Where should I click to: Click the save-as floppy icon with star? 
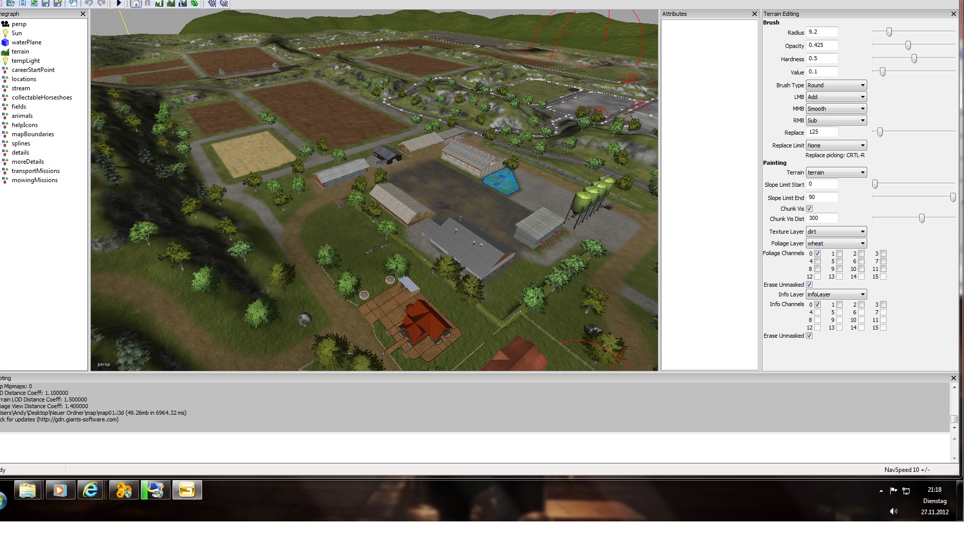(58, 3)
